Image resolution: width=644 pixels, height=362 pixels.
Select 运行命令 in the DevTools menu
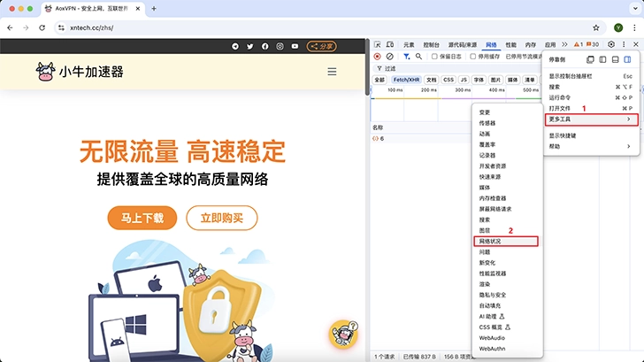coord(592,97)
